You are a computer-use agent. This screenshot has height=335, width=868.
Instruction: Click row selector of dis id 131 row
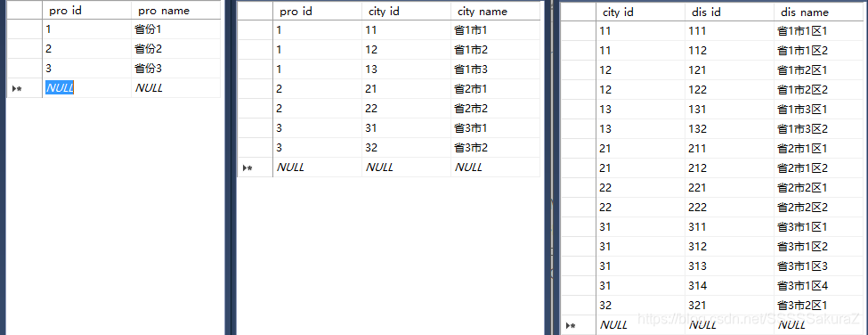tap(579, 109)
